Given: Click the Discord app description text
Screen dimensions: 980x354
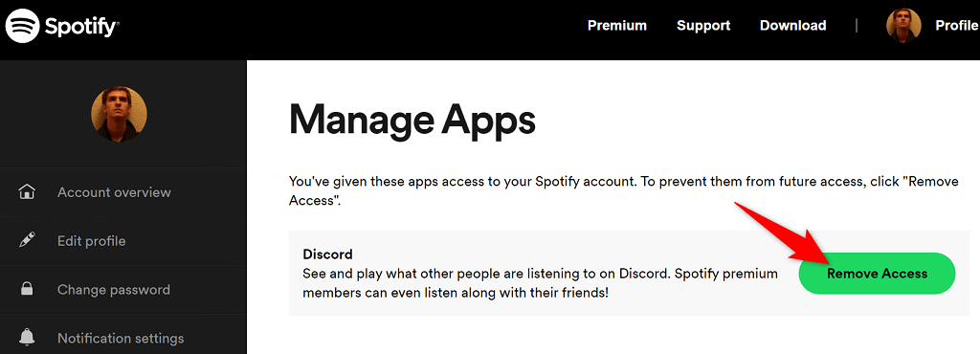Looking at the screenshot, I should click(540, 283).
